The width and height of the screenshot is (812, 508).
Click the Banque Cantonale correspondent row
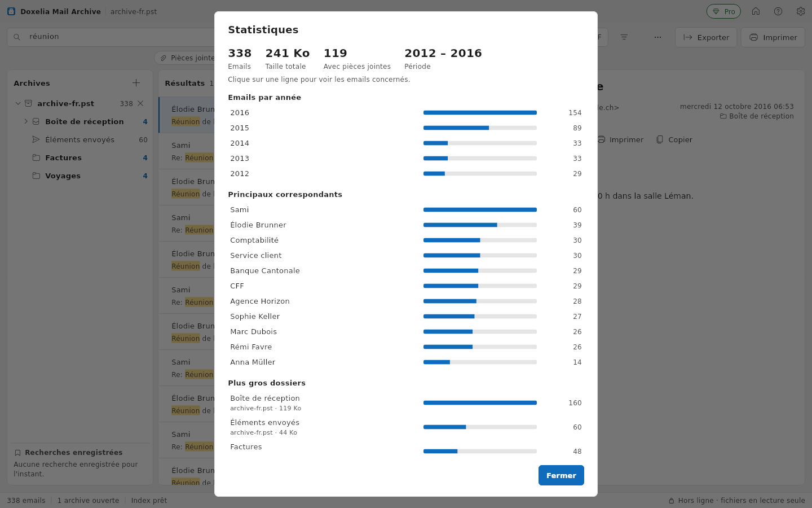pos(406,270)
